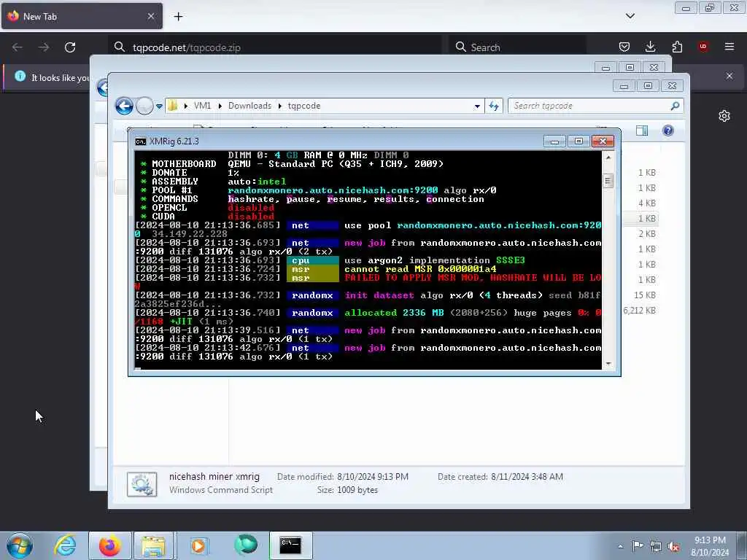This screenshot has height=560, width=747.
Task: Select Downloads in the Explorer breadcrumb
Action: click(x=249, y=106)
